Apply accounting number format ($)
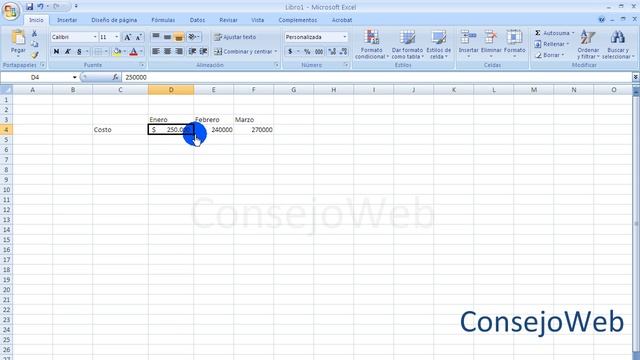 [290, 51]
